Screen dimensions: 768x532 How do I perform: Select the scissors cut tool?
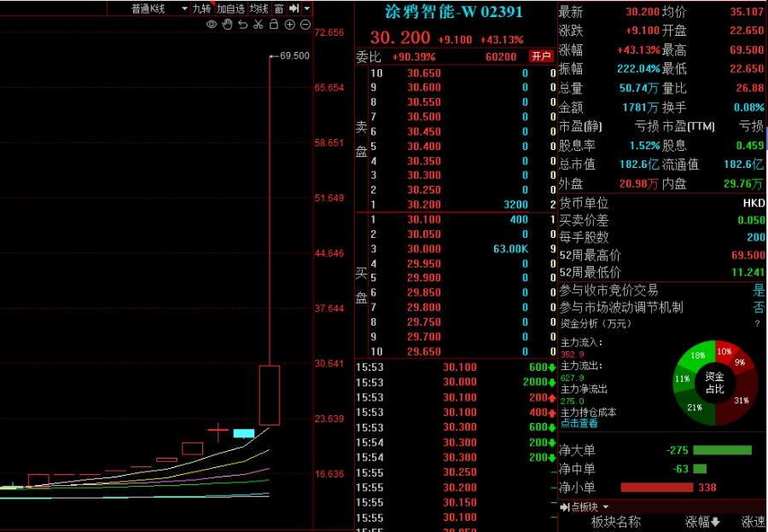(x=258, y=25)
